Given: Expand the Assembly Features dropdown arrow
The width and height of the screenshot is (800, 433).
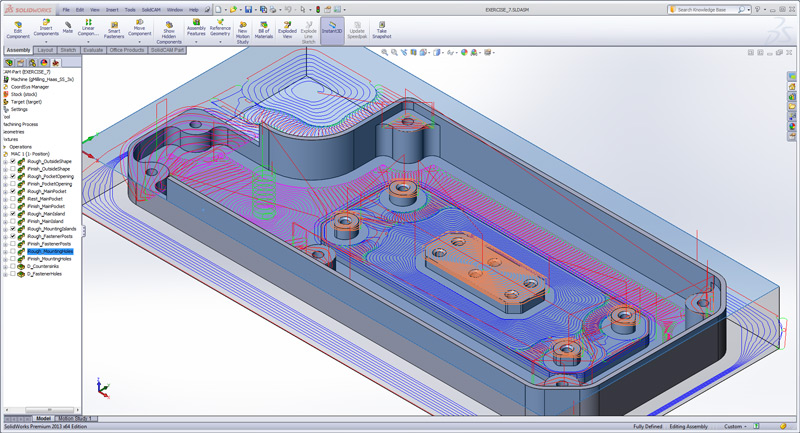Looking at the screenshot, I should click(195, 42).
